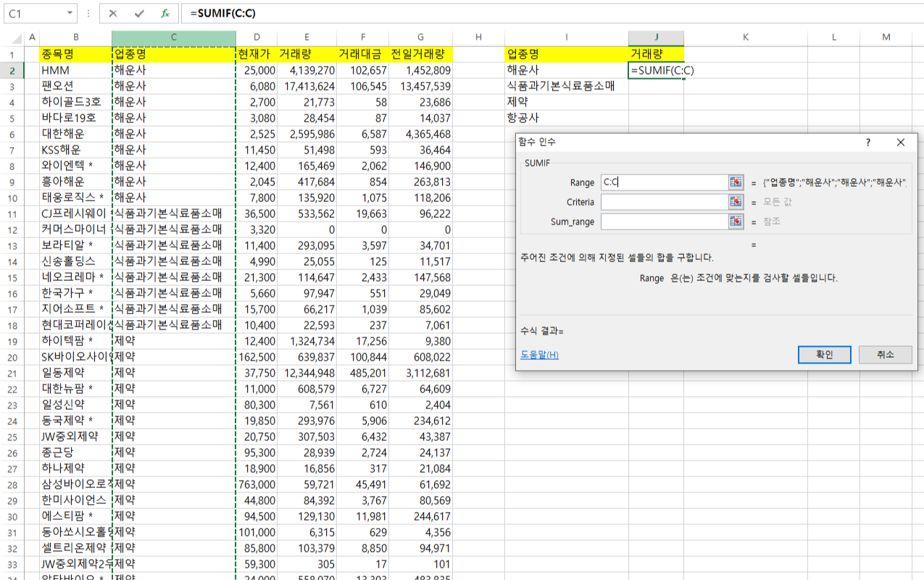The image size is (924, 580).
Task: Click cell containing 하나제약
Action: pos(75,468)
